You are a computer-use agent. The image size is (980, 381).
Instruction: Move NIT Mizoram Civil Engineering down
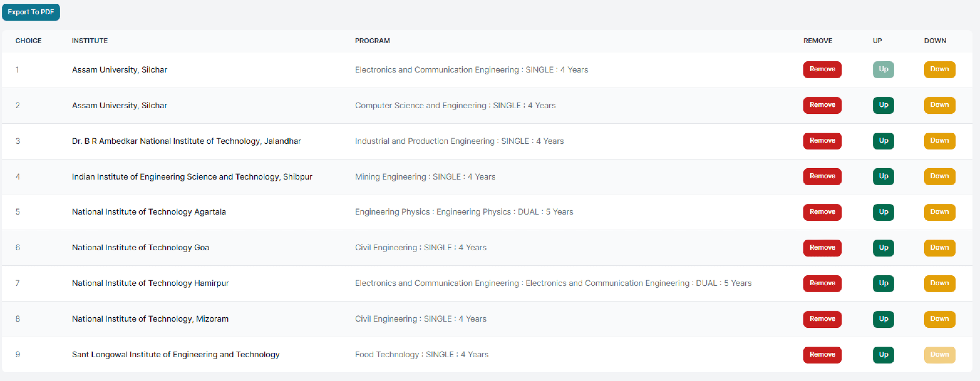939,319
